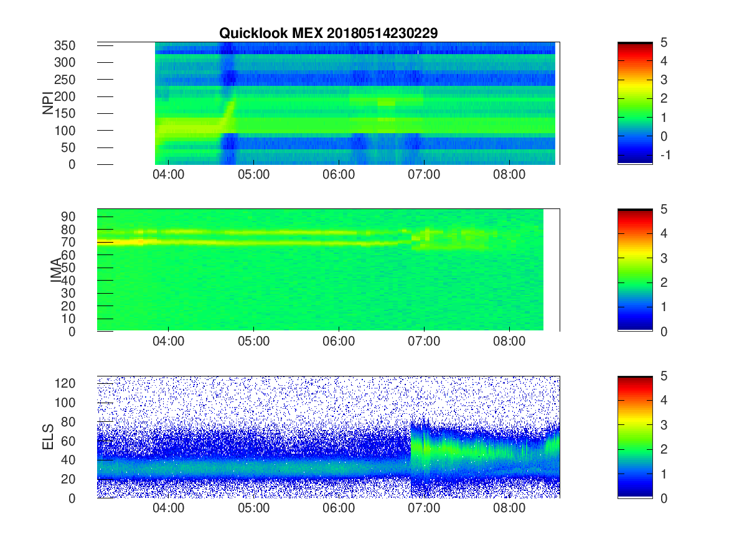
Task: Click the 05:00 label under ELS panel
Action: click(x=253, y=508)
